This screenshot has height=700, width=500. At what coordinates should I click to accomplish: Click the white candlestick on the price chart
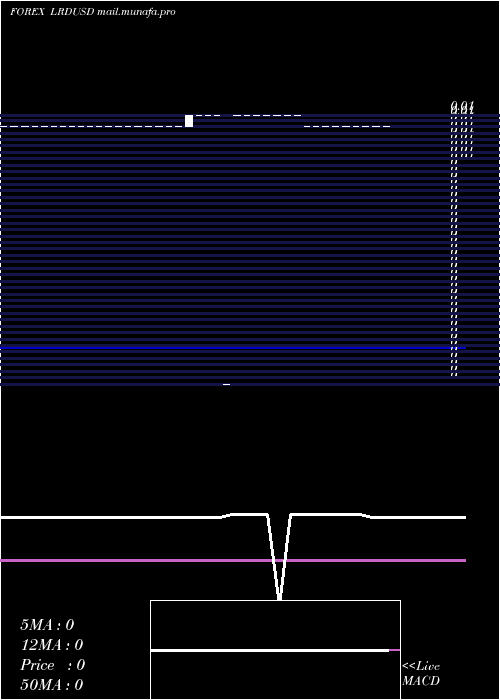click(x=189, y=121)
